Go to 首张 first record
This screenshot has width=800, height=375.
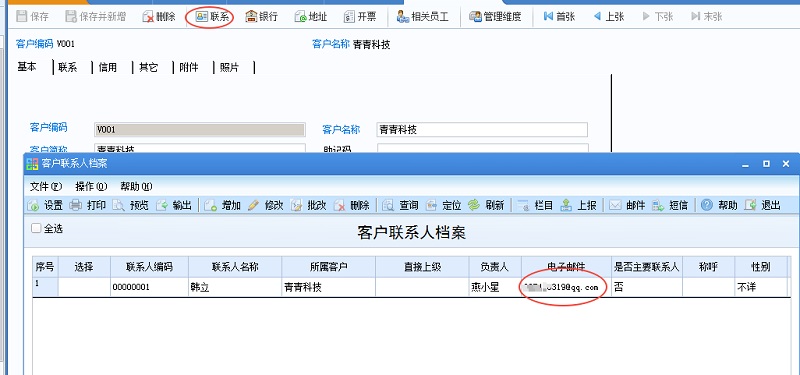coord(559,17)
